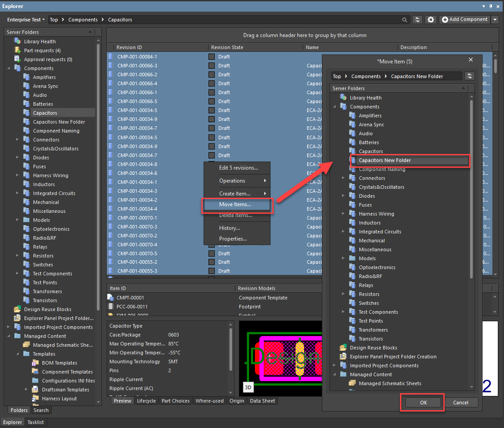Open the Add Component dropdown arrow

495,20
